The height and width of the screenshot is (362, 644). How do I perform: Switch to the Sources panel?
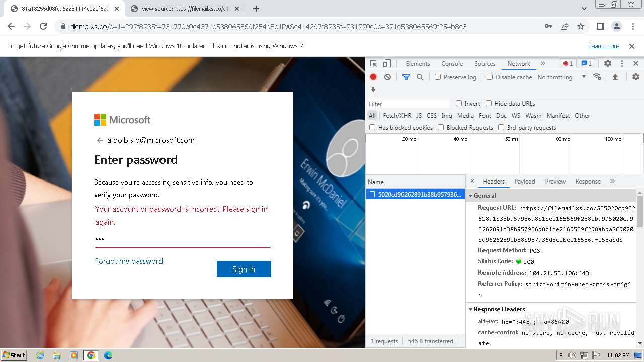pos(485,64)
